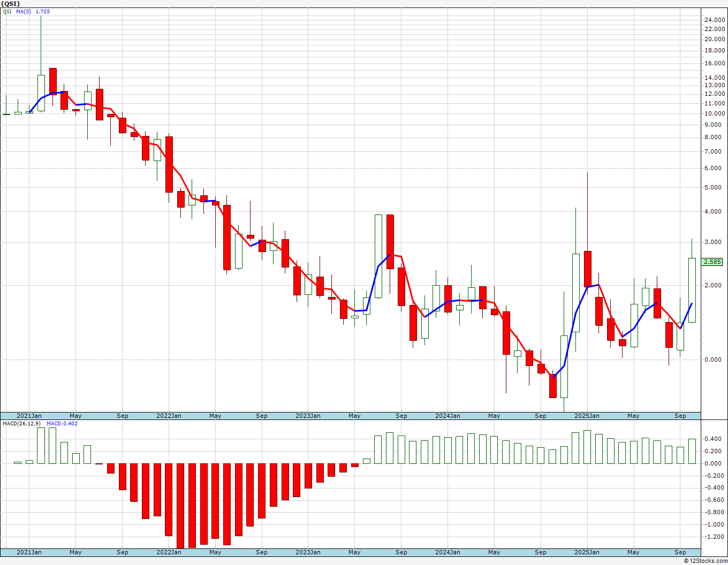Click 18.000 on the price axis
Image resolution: width=728 pixels, height=565 pixels.
[715, 50]
